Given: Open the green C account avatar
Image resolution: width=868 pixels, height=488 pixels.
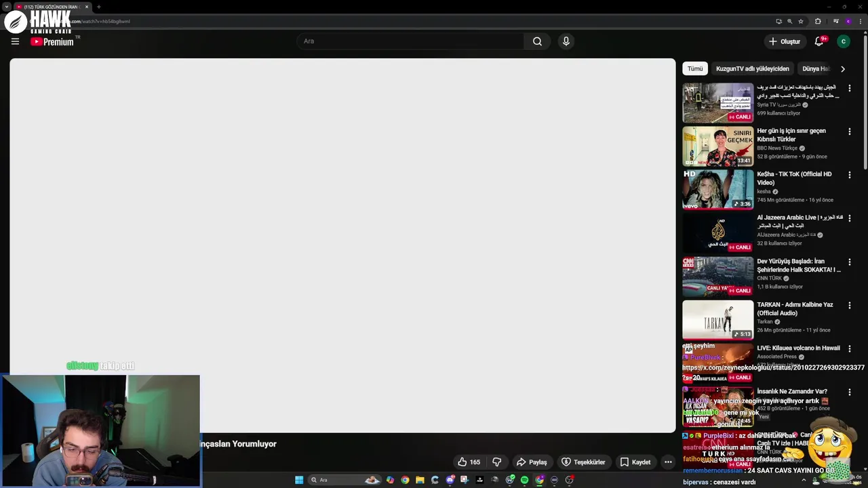Looking at the screenshot, I should click(844, 41).
